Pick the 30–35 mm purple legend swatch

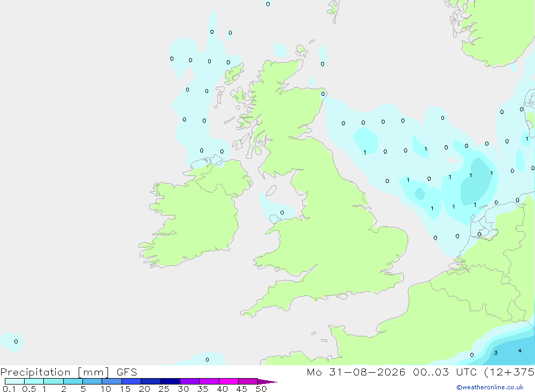[x=190, y=381]
